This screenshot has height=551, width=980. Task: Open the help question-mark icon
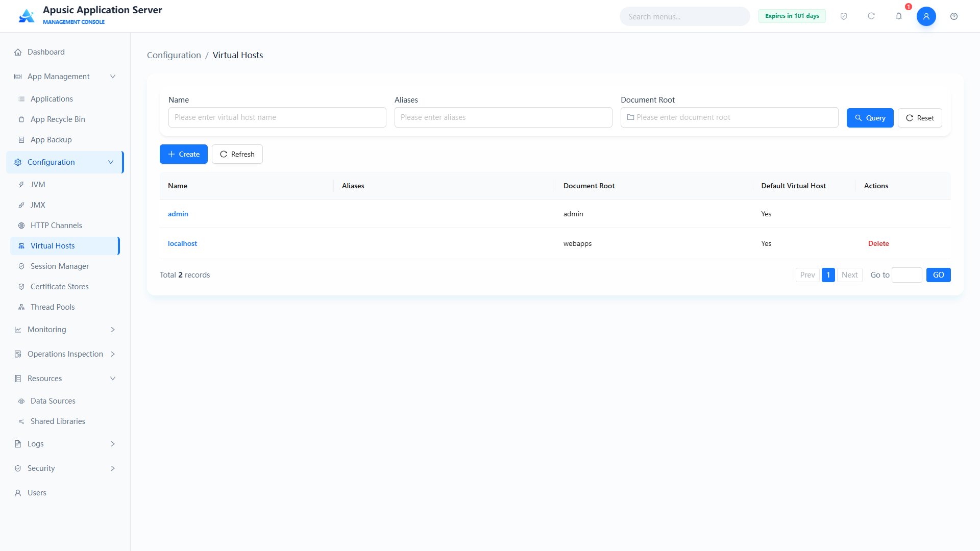(x=954, y=16)
